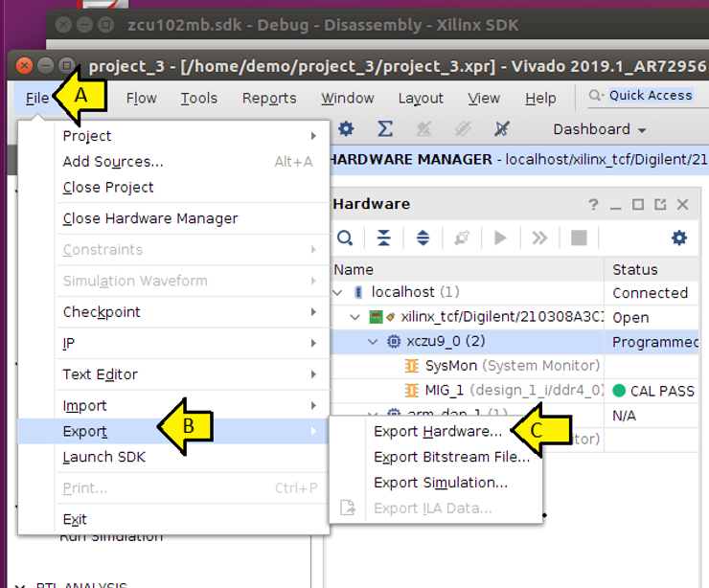Screen dimensions: 709x588
Task: Collapse the xilinx_tcf/Digilent target node
Action: click(355, 317)
